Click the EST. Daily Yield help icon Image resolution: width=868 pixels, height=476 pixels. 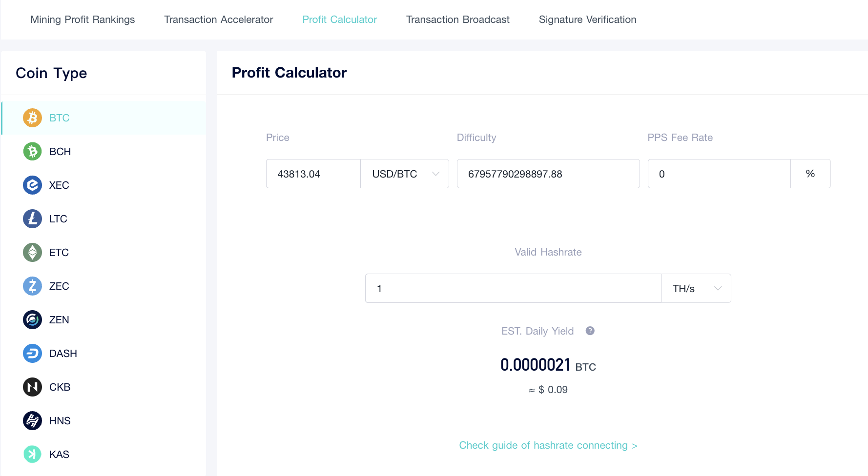590,331
